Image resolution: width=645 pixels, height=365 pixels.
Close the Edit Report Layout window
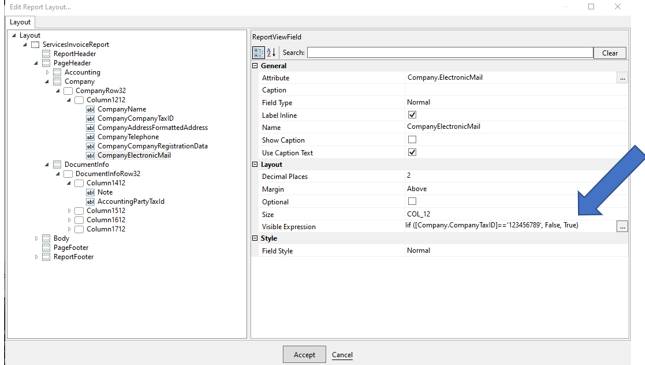[x=617, y=7]
